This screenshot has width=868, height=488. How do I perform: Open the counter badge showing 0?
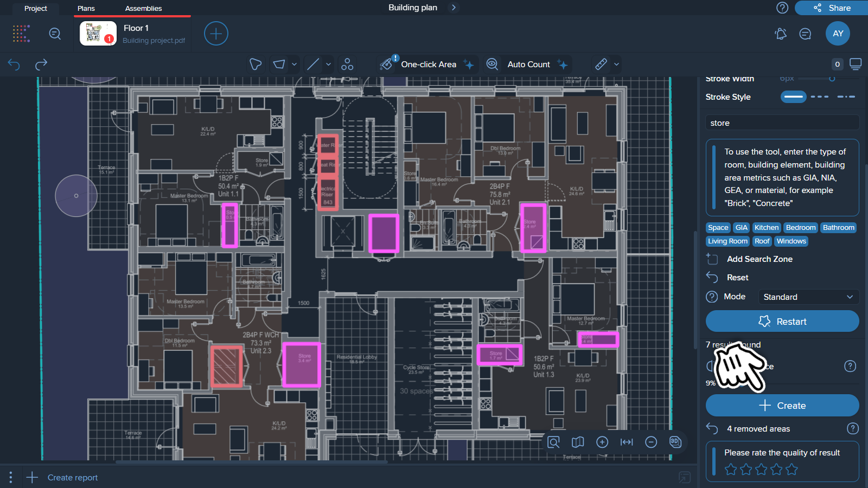(838, 65)
